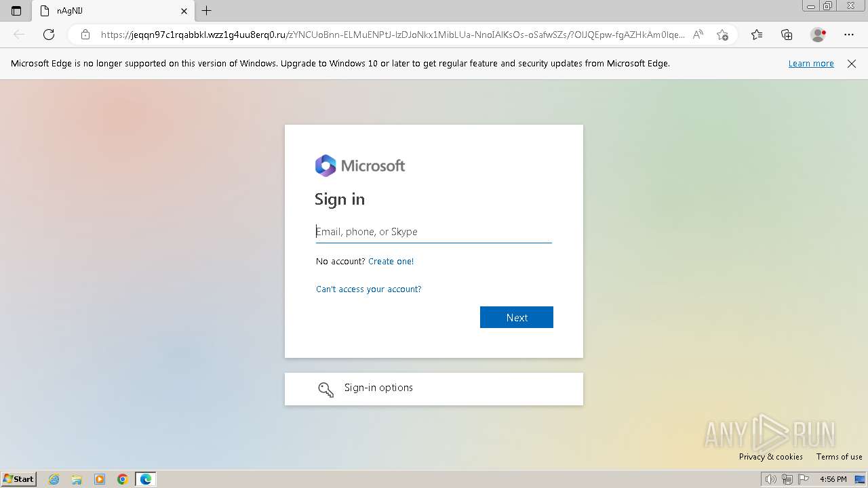The image size is (868, 488).
Task: Close the nAgNIJ tab
Action: click(x=184, y=11)
